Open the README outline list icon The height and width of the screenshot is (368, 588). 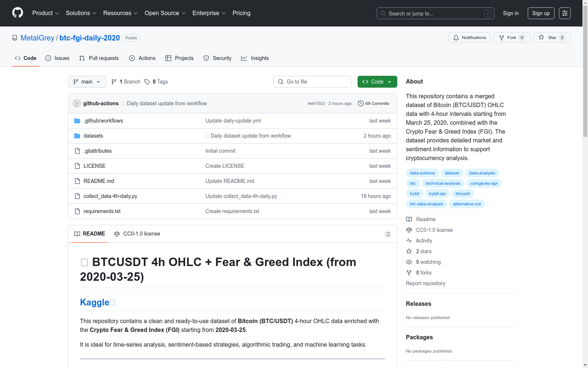387,234
